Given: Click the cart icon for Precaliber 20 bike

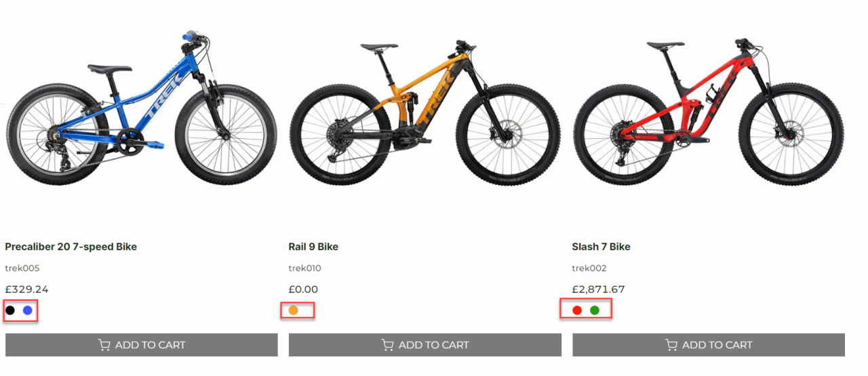Looking at the screenshot, I should click(104, 345).
